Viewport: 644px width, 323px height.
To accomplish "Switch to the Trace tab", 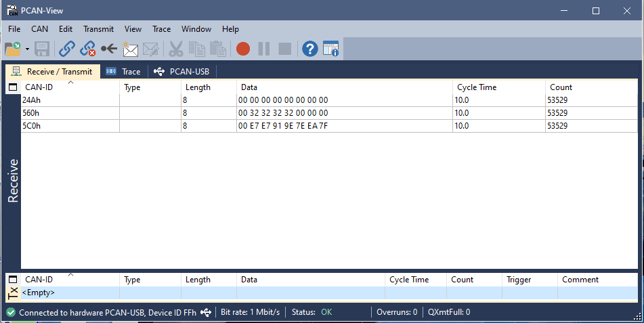I will 123,72.
